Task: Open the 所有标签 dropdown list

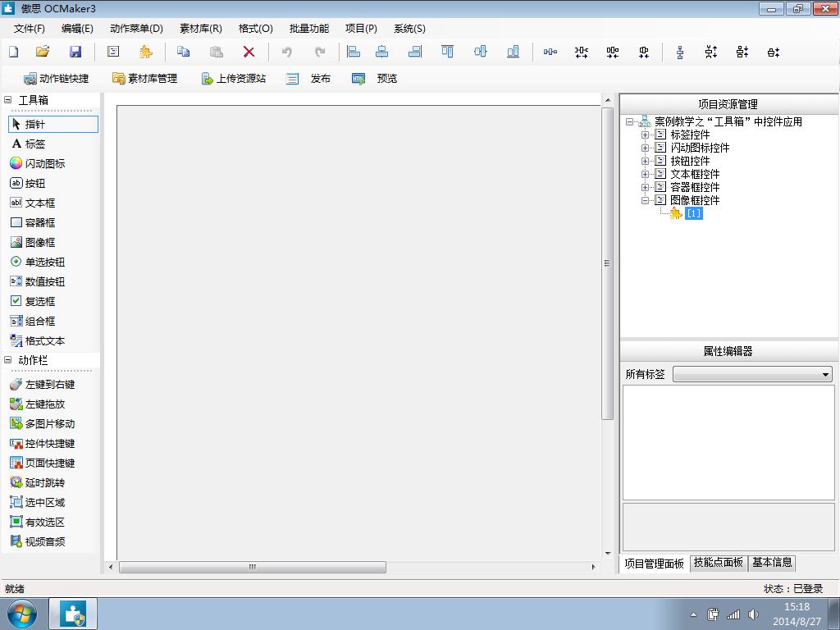Action: (825, 374)
